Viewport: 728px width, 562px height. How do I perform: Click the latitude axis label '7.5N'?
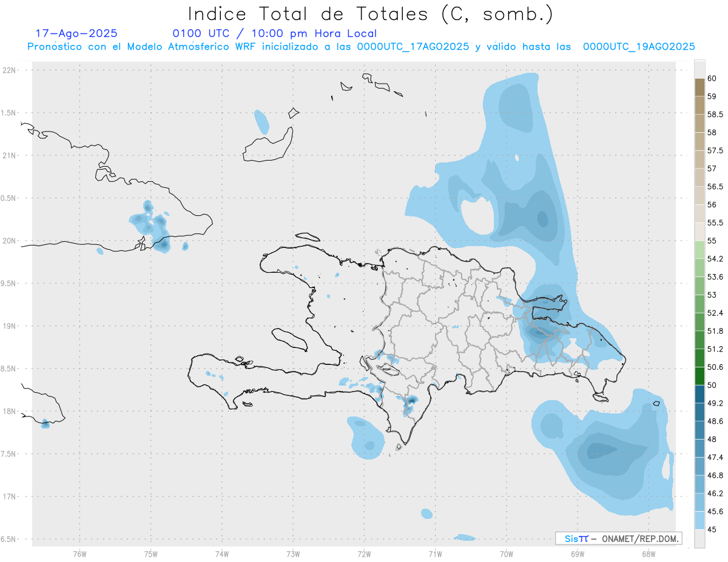click(x=9, y=454)
